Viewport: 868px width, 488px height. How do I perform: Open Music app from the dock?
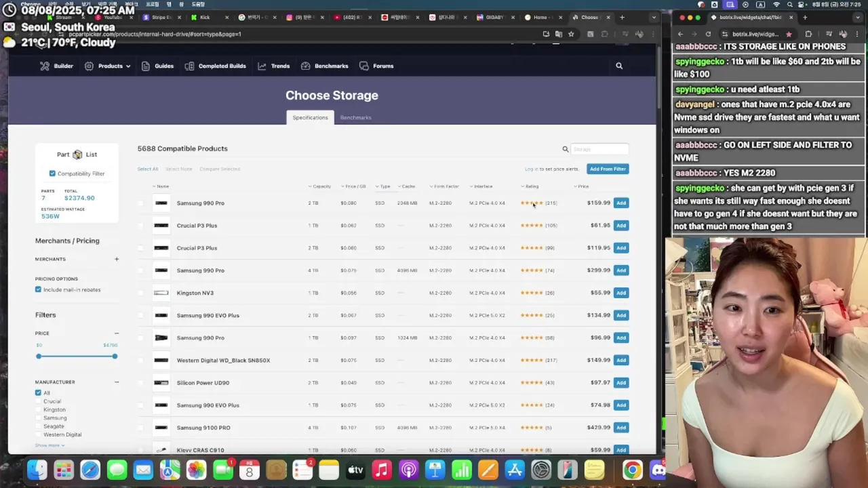[x=382, y=470]
